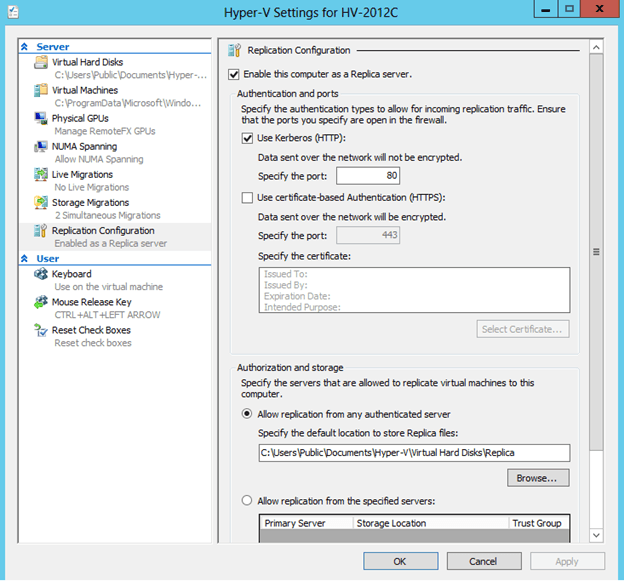Click the 'No Live Migrations' text

92,187
